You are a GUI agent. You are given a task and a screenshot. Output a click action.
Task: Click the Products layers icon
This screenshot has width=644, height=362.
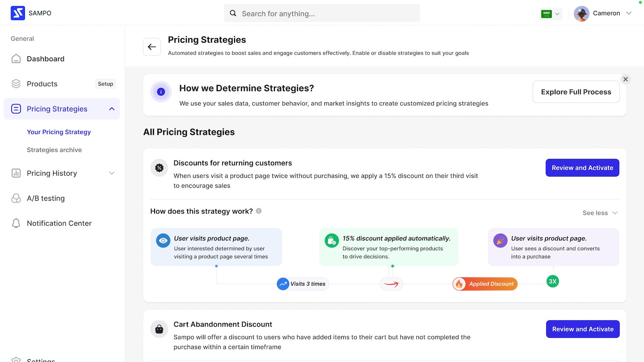pyautogui.click(x=16, y=84)
